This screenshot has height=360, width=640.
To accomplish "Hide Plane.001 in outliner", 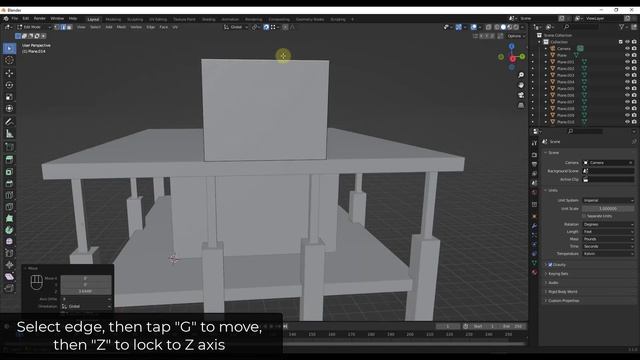I will pyautogui.click(x=627, y=62).
